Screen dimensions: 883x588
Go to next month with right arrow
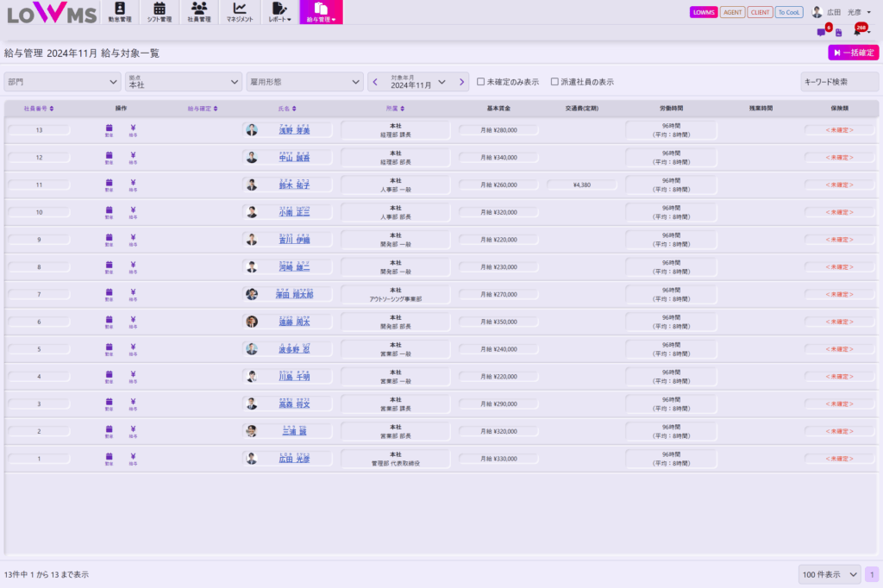coord(462,82)
